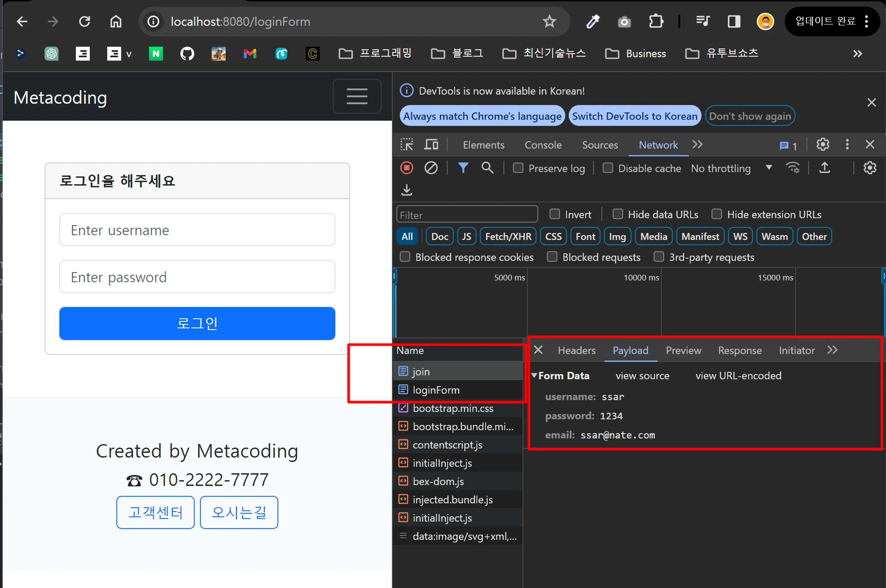The height and width of the screenshot is (588, 886).
Task: Click the Enter username field
Action: [197, 230]
